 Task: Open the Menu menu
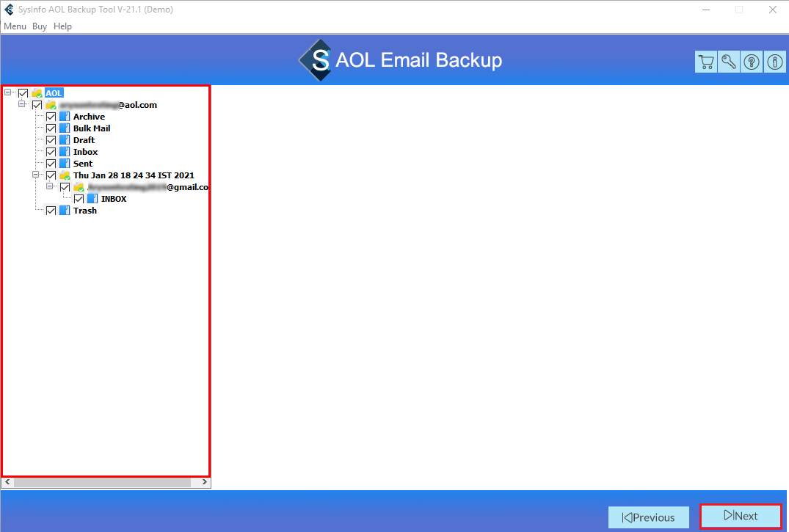(x=15, y=26)
